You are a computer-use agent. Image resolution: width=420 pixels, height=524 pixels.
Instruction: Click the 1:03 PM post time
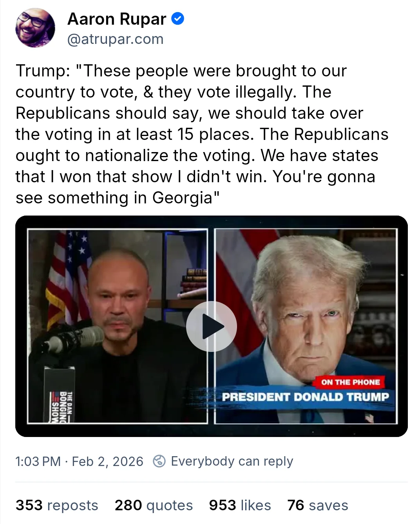[x=38, y=461]
